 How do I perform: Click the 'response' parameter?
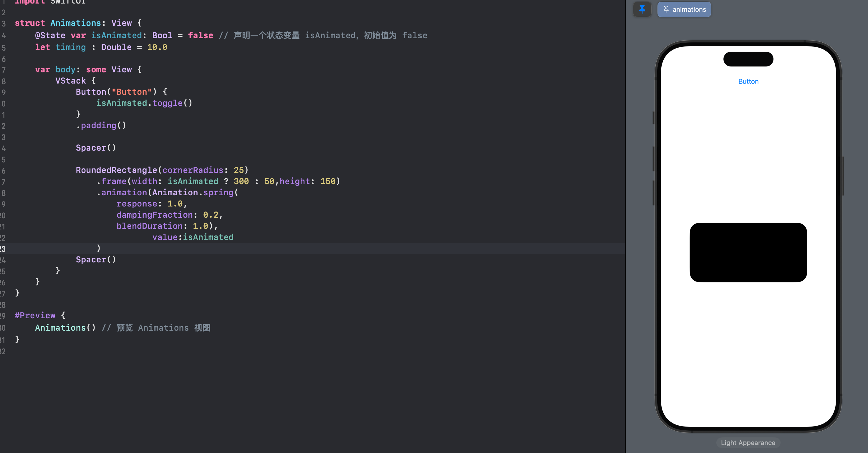pos(137,204)
